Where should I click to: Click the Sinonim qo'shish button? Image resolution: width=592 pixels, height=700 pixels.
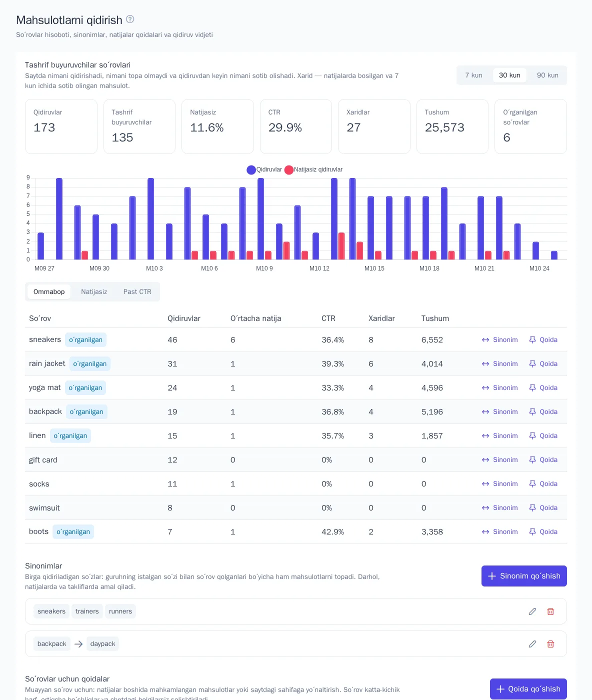tap(524, 576)
